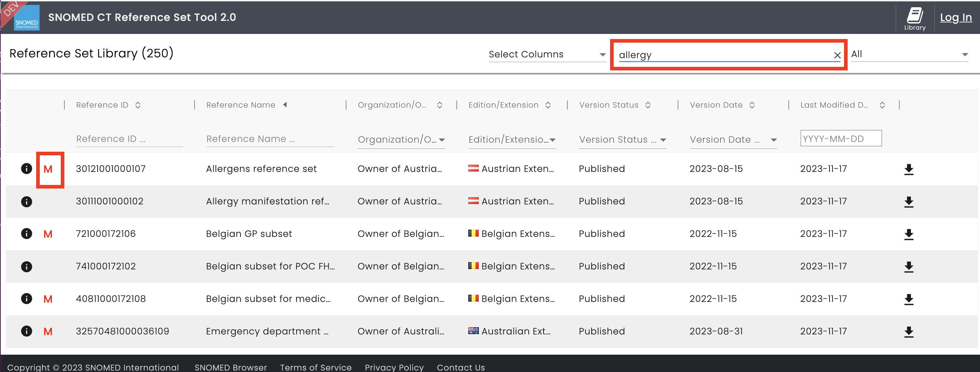Click version date 2023-08-31
Viewport: 980px width, 372px height.
pyautogui.click(x=716, y=331)
